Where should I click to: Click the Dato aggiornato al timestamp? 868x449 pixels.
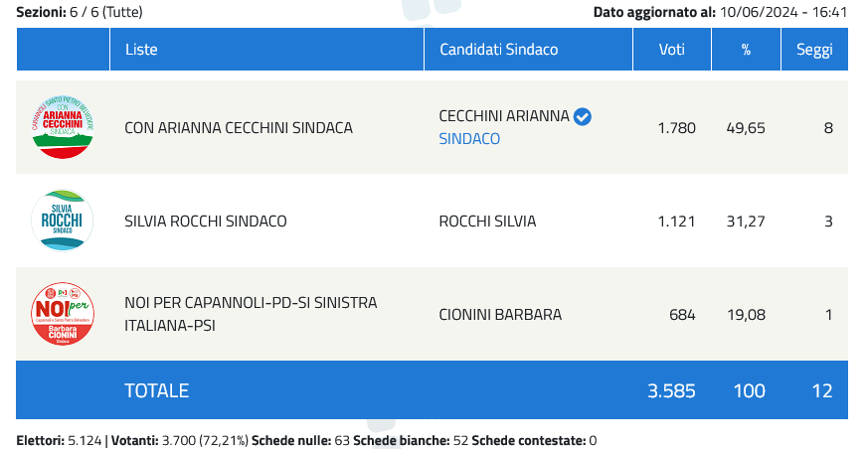720,12
